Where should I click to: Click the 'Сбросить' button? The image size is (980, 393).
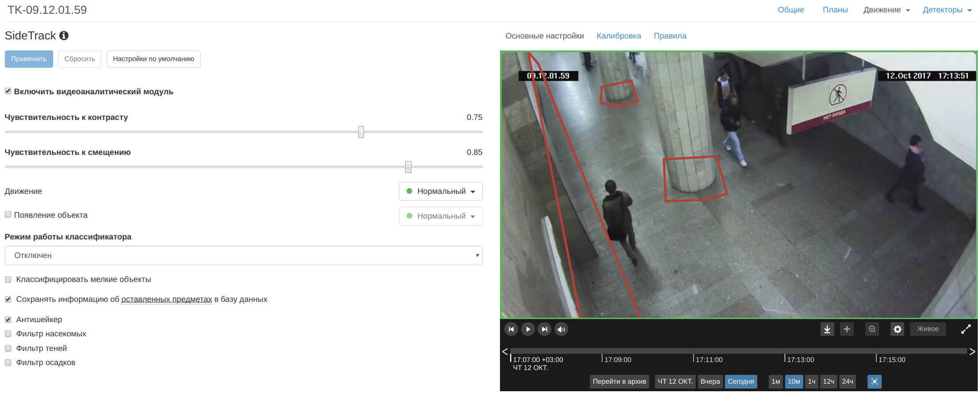80,59
